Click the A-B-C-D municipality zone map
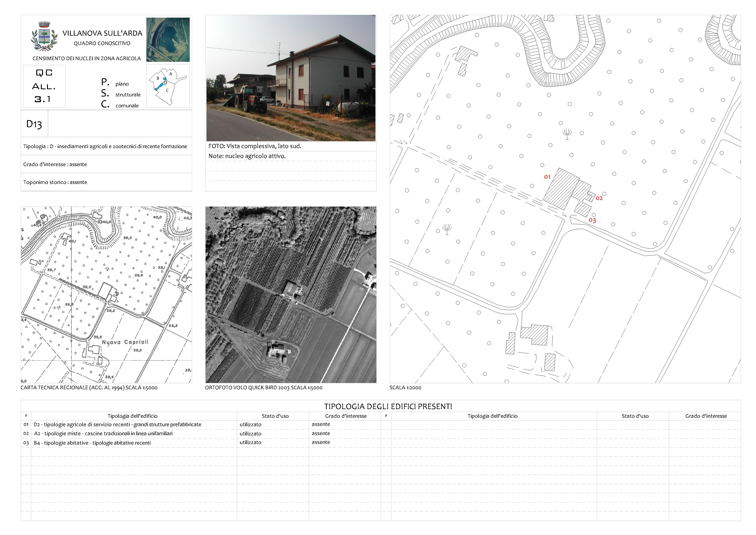The height and width of the screenshot is (535, 756). tap(168, 86)
